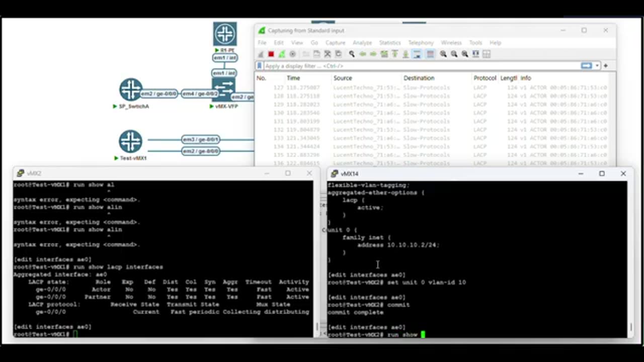Click the display filter bookmark icon
644x362 pixels.
pyautogui.click(x=260, y=66)
